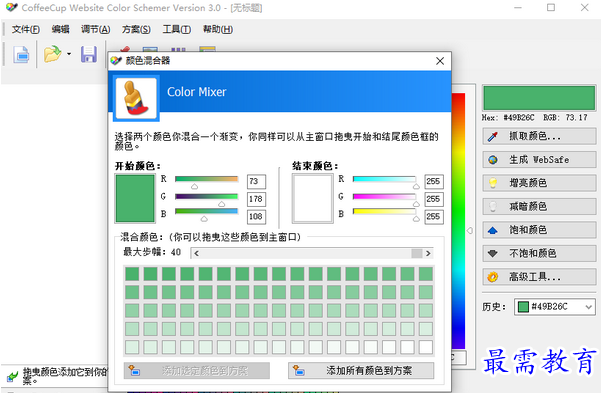Screen dimensions: 605x393
Task: Click 增亮颜色 lightbulb button
Action: pyautogui.click(x=539, y=183)
